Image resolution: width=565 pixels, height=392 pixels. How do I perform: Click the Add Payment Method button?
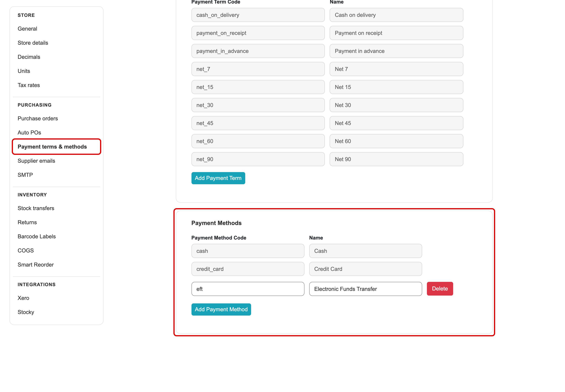click(x=221, y=309)
